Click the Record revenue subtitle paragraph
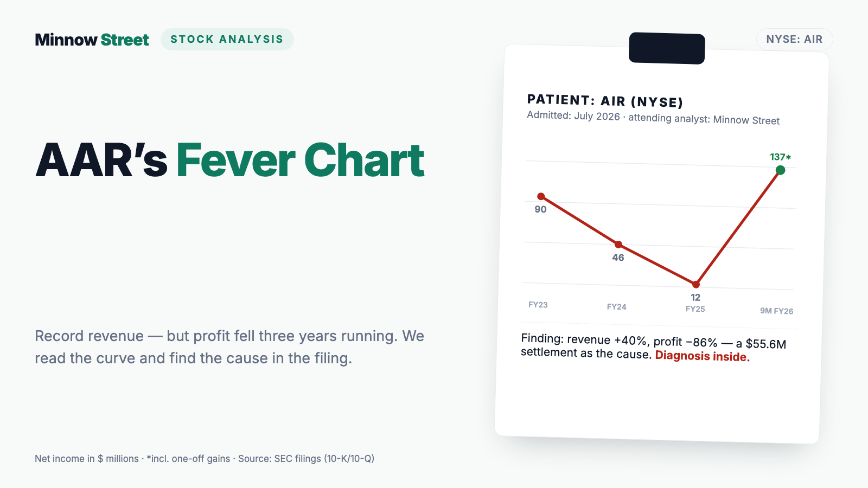This screenshot has width=868, height=488. (229, 347)
